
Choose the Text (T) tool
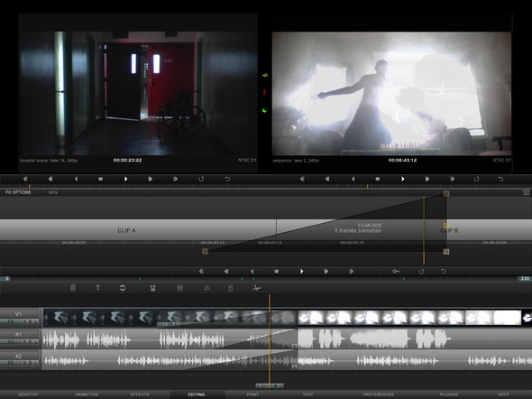point(97,288)
